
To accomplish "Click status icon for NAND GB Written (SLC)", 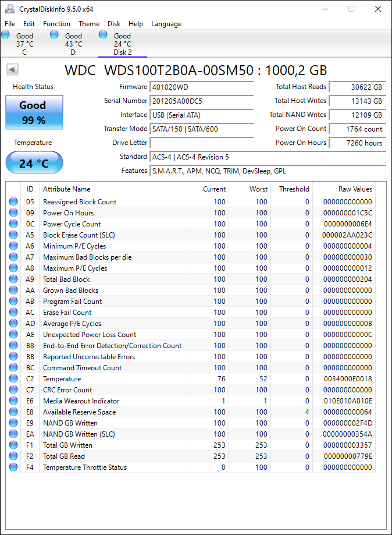I will pos(13,434).
